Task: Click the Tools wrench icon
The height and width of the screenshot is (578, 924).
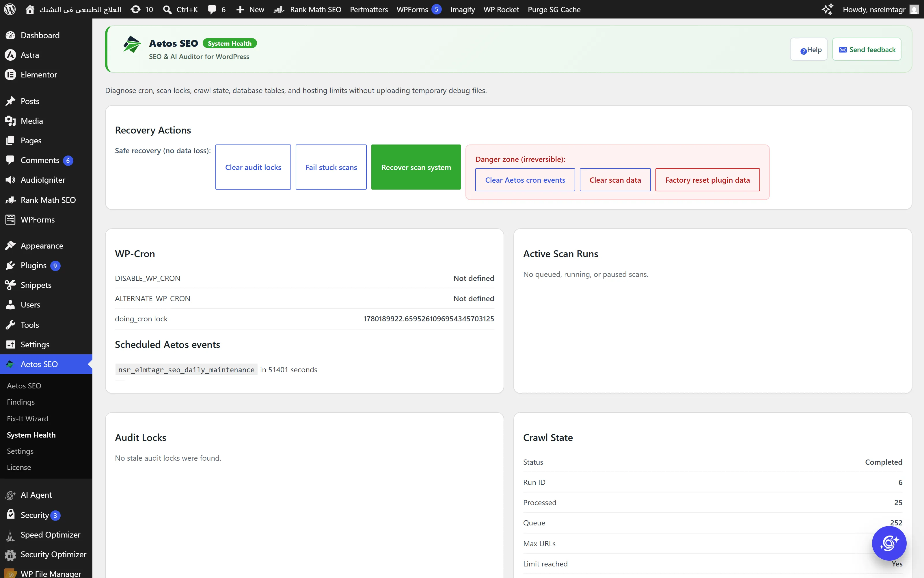Action: (x=10, y=325)
